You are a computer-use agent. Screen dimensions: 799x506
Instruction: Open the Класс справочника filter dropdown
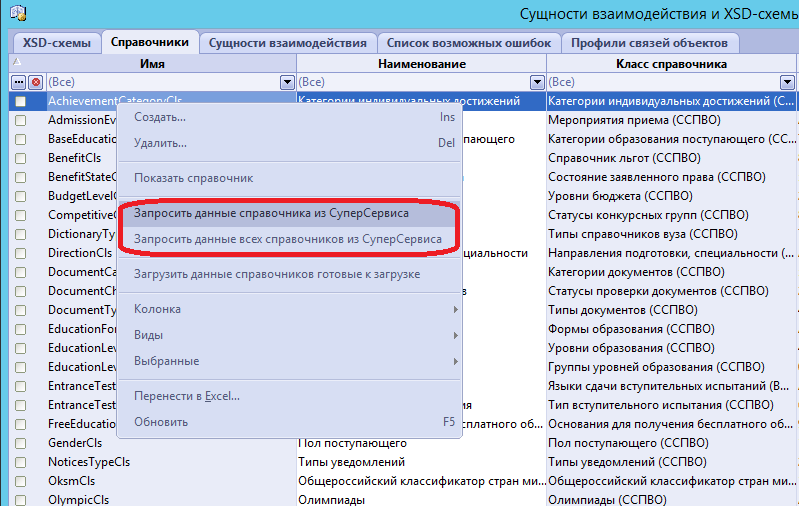787,82
